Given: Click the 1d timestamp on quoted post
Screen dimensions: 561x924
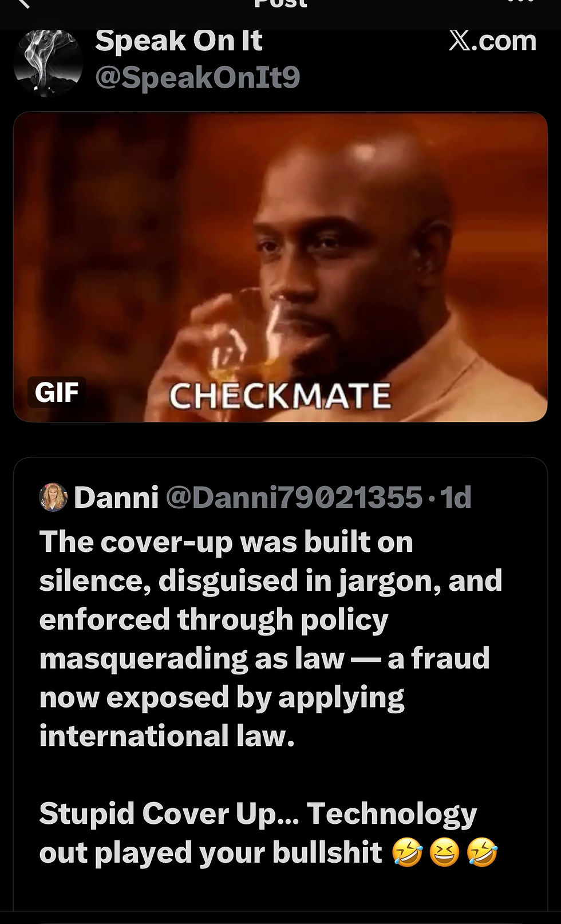Looking at the screenshot, I should [x=456, y=497].
